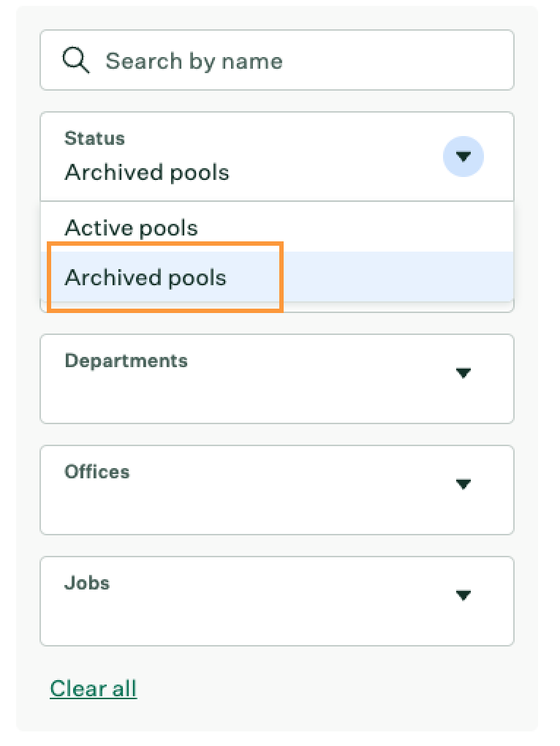Image resolution: width=560 pixels, height=746 pixels.
Task: Click the blue circle behind the Status arrow
Action: point(463,157)
